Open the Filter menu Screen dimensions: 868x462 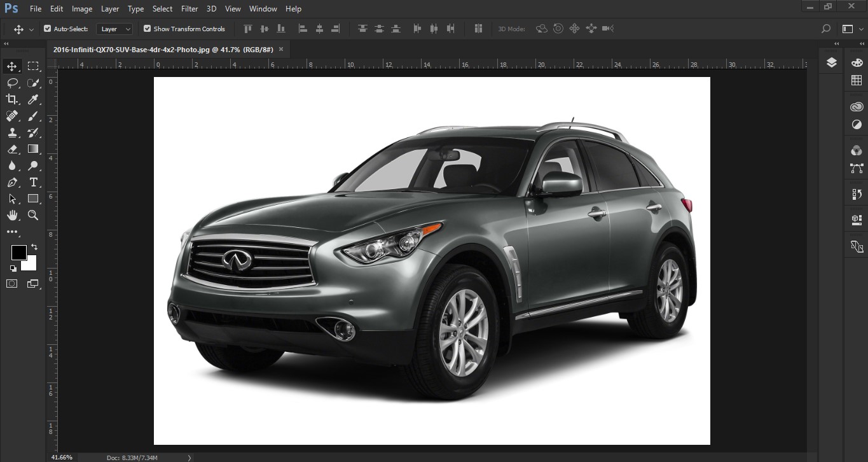click(x=189, y=9)
